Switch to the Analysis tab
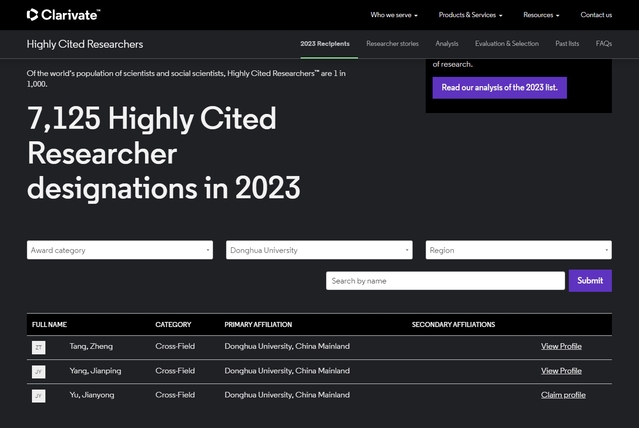 (x=447, y=44)
